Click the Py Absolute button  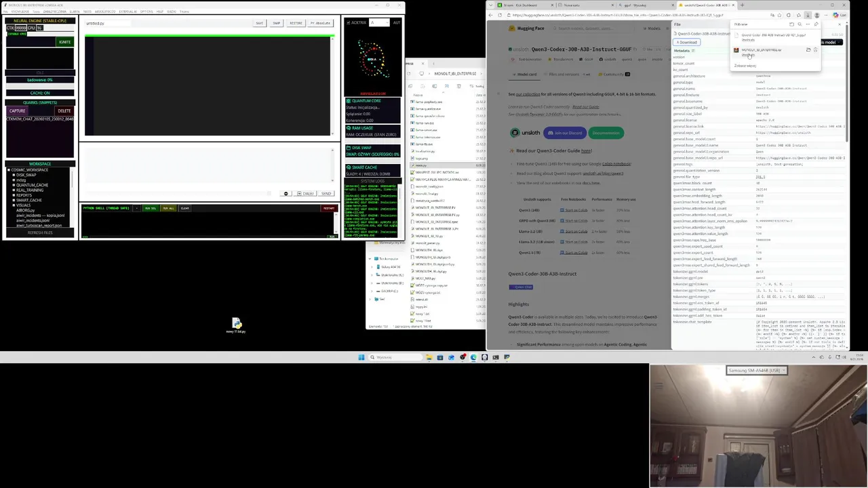coord(320,23)
